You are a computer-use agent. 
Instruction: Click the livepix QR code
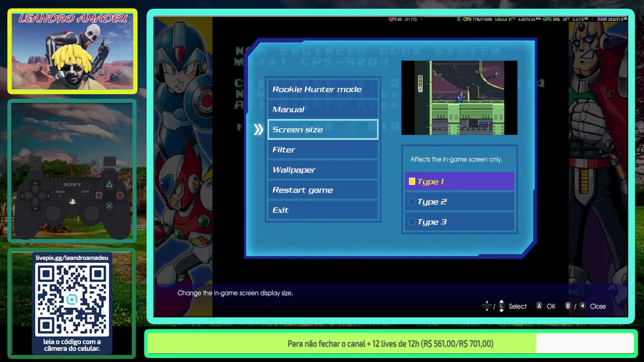click(72, 300)
